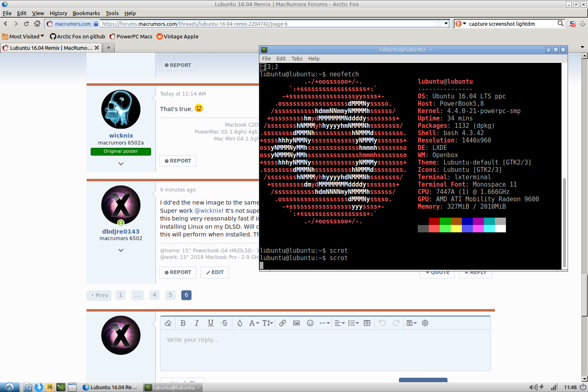
Task: Click Lubuntu start menu button in taskbar
Action: [x=9, y=387]
